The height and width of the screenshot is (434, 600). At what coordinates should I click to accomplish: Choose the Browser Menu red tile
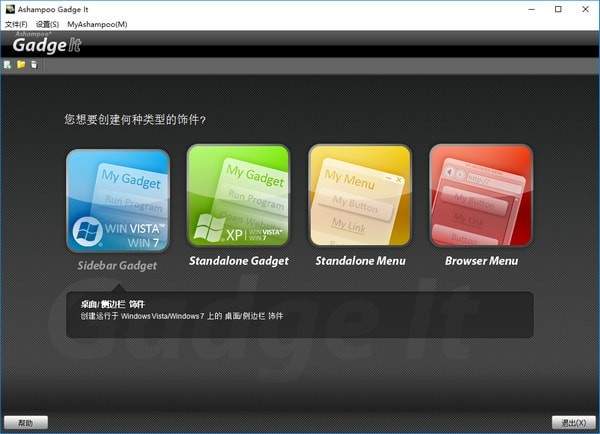coord(481,197)
